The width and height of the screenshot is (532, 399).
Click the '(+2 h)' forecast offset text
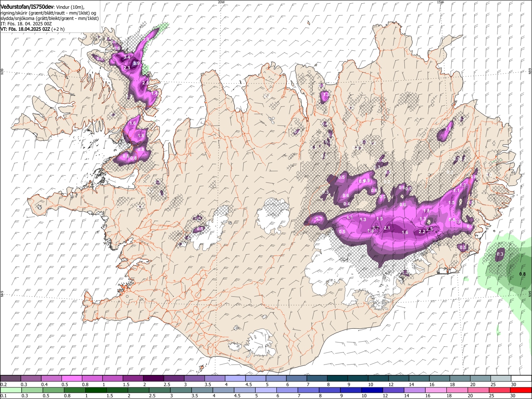pyautogui.click(x=58, y=29)
